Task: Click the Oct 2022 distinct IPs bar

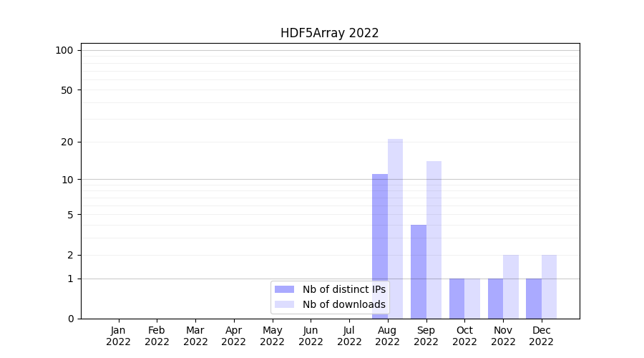Action: [457, 299]
